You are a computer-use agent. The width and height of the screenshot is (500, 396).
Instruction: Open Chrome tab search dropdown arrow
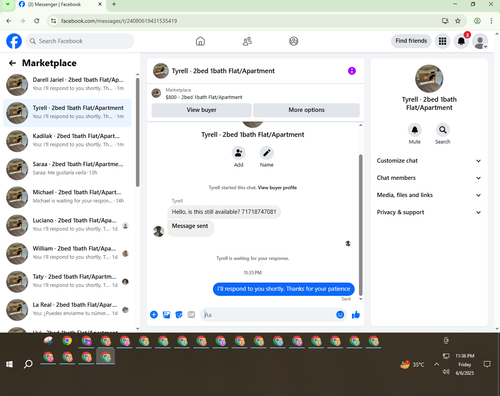click(7, 4)
